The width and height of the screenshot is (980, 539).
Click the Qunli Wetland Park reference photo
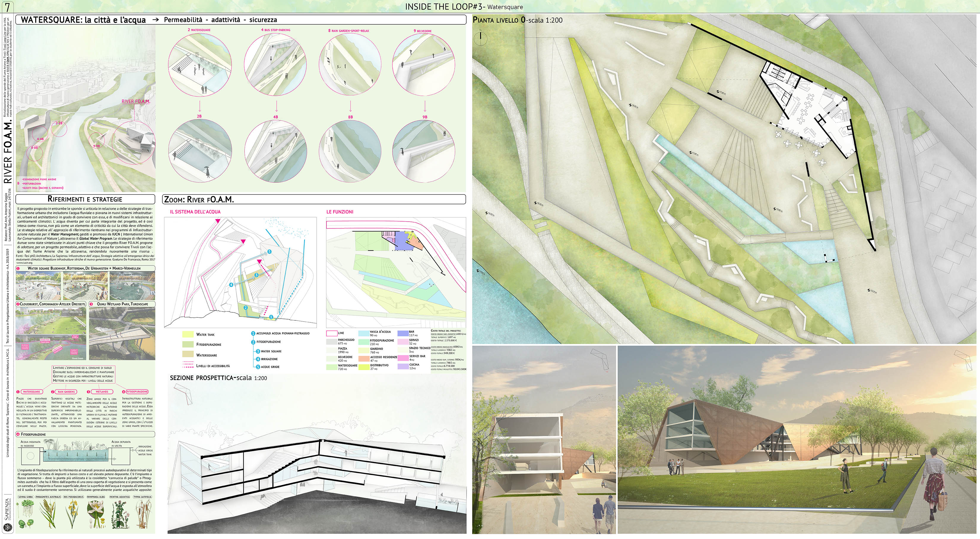[x=122, y=334]
